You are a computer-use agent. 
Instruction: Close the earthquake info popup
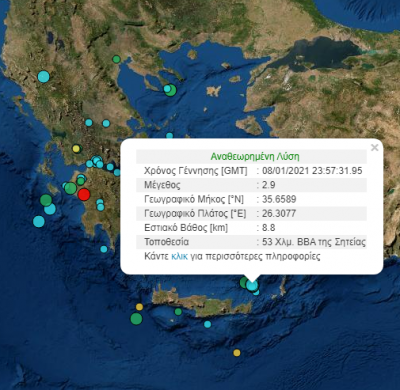tap(374, 147)
